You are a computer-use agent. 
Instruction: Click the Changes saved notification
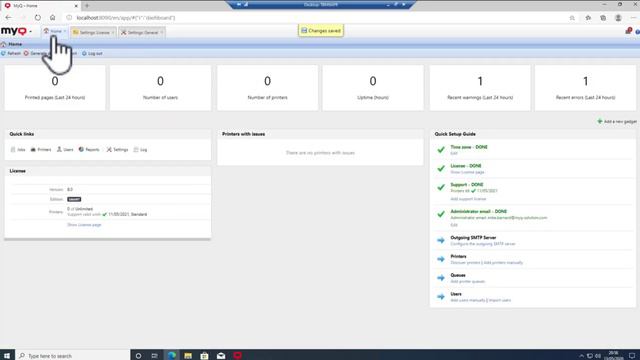point(321,31)
